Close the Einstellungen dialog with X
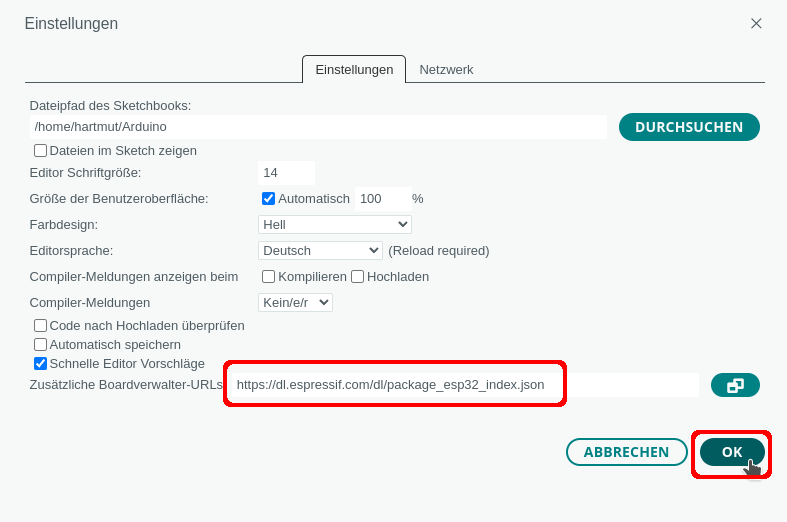This screenshot has height=522, width=787. [756, 23]
